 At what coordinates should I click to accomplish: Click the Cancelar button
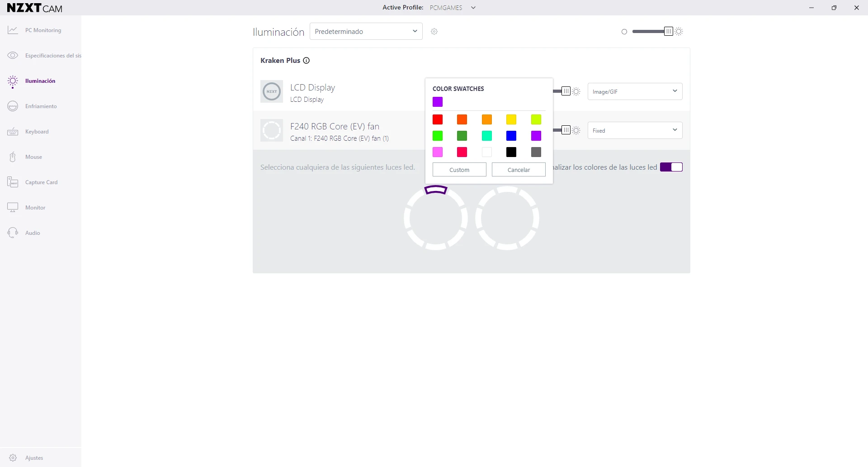click(x=519, y=170)
